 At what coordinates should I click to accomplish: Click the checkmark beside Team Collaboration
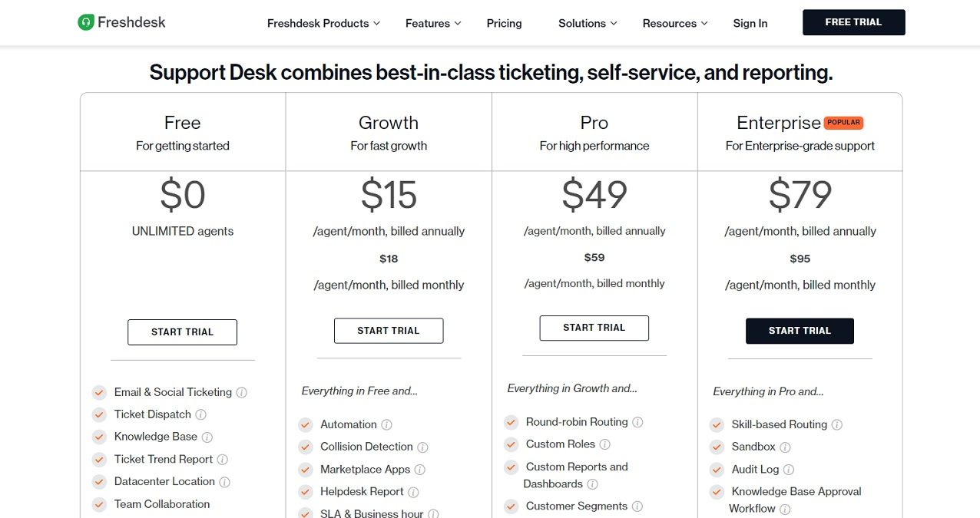(x=99, y=504)
